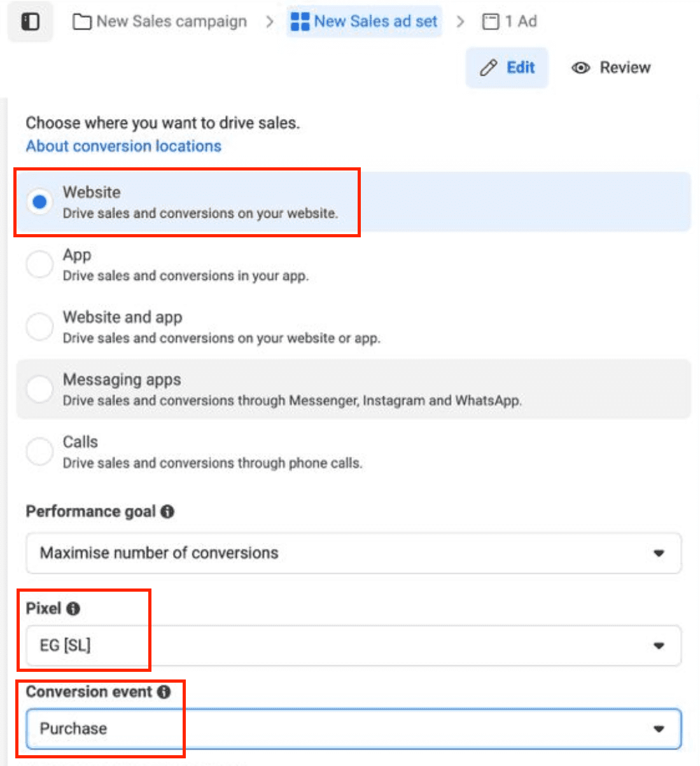Select the App conversion location

(39, 265)
